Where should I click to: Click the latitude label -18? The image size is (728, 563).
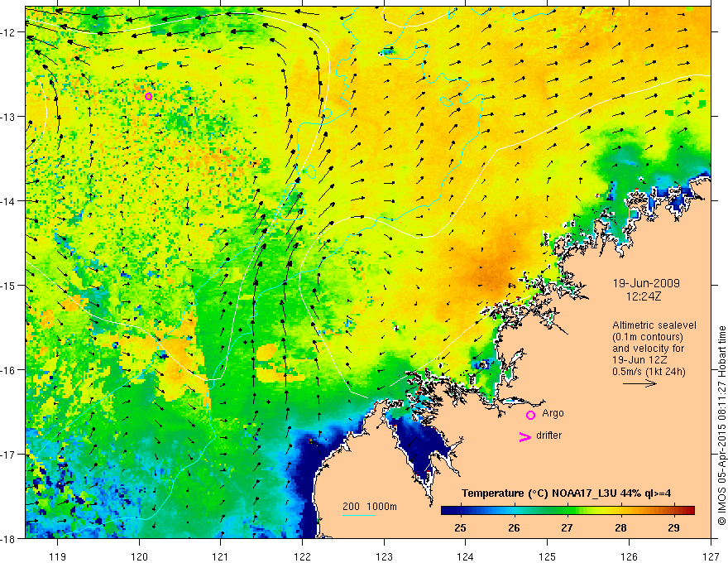(x=8, y=538)
